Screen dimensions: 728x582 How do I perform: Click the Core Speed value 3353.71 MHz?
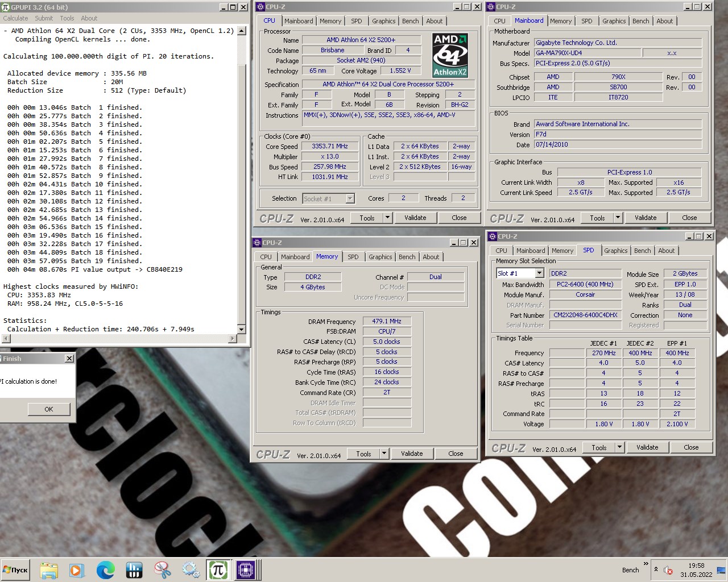point(330,146)
